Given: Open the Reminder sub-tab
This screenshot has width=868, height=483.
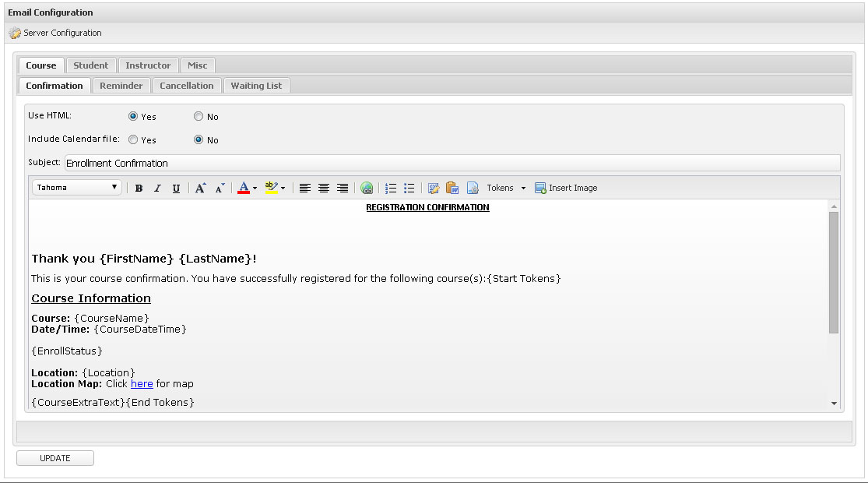Looking at the screenshot, I should [121, 86].
